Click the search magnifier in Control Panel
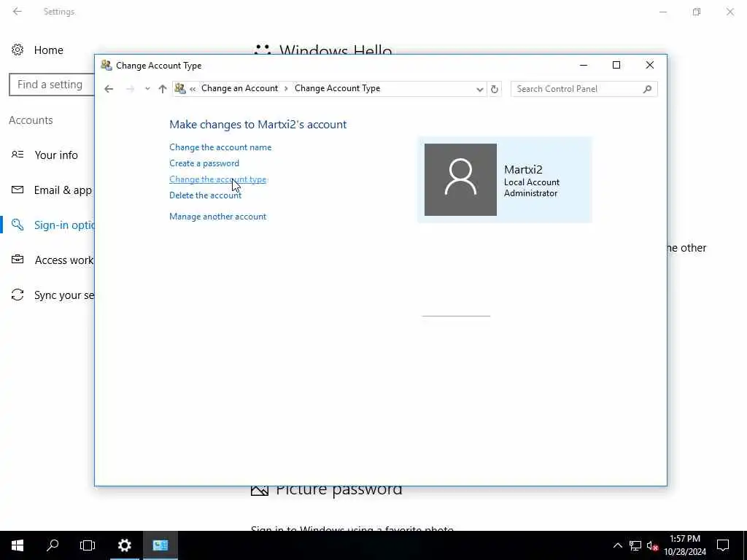Viewport: 747px width, 560px height. [x=647, y=89]
